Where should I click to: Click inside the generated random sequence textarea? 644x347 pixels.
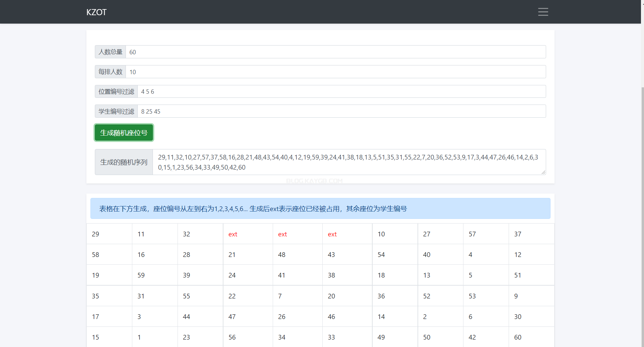(x=349, y=162)
